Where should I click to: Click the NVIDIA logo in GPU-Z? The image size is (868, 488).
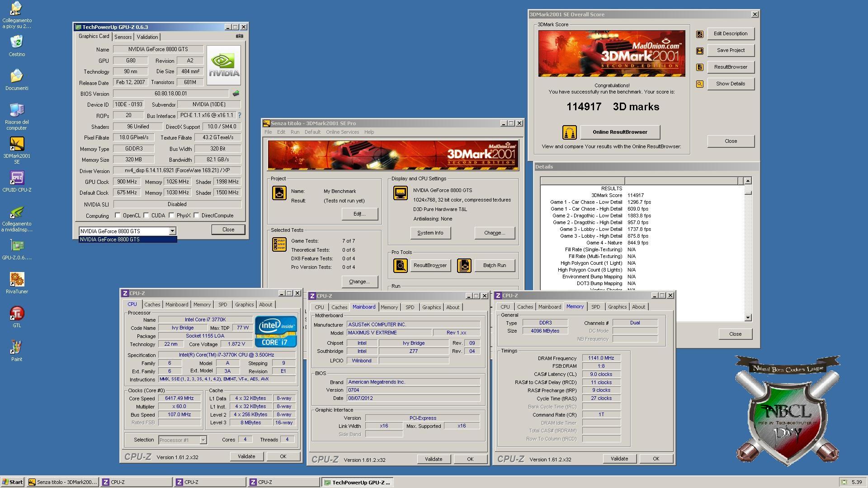pos(224,65)
